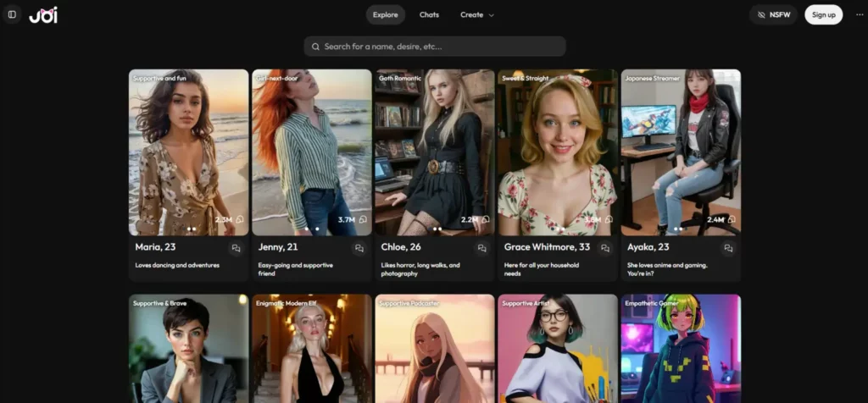Open chat icon next to Chloe, 26
The height and width of the screenshot is (403, 868).
coord(482,248)
